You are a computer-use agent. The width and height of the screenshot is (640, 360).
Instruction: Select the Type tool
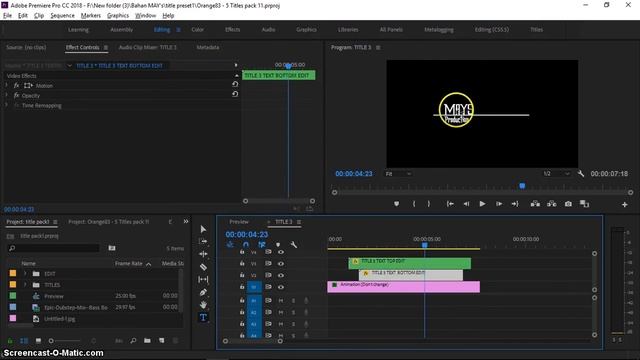pos(203,317)
